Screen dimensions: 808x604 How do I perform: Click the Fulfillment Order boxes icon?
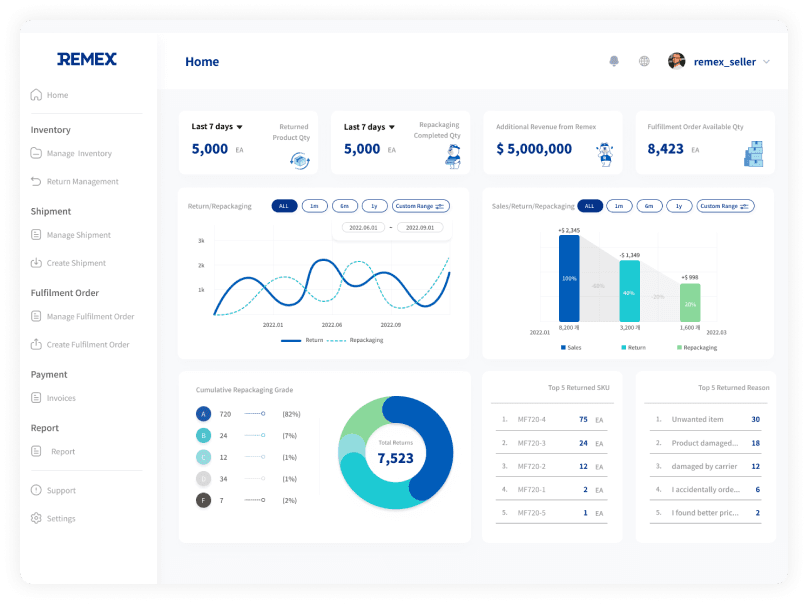click(754, 154)
